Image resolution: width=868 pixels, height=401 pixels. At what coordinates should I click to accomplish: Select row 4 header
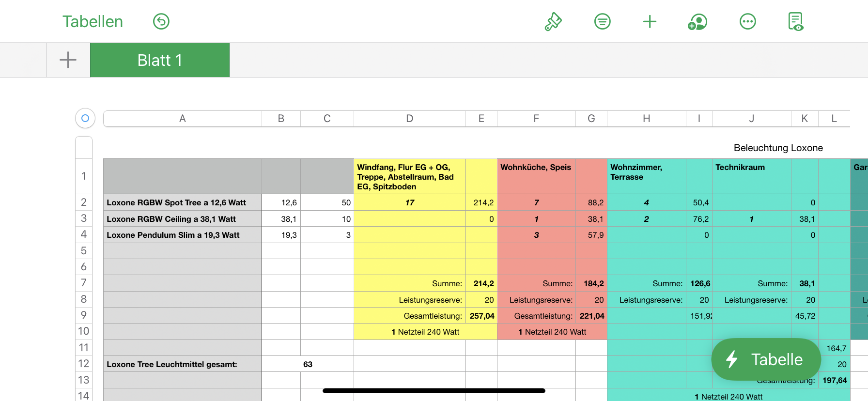[x=84, y=235]
